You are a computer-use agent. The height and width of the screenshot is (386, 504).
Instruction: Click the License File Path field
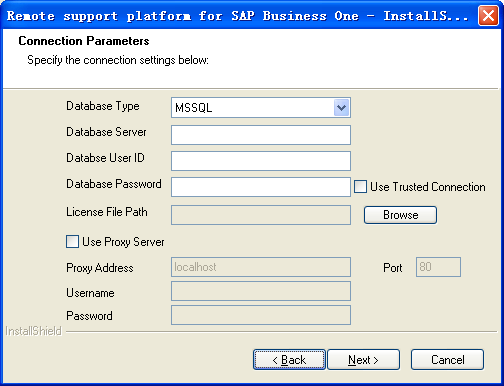pos(261,215)
